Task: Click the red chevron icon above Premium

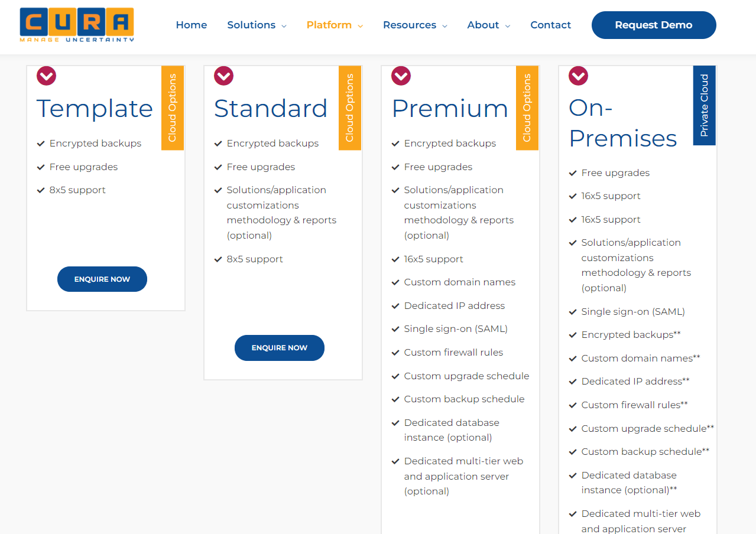Action: coord(401,76)
